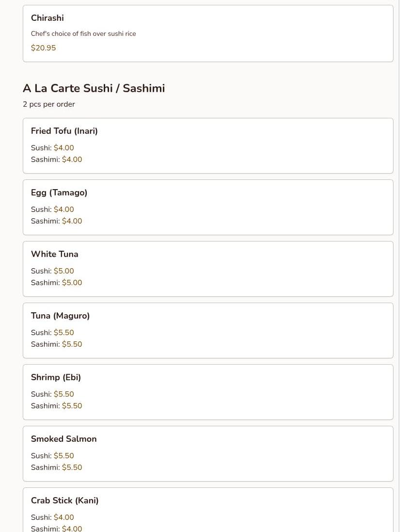Open the White Tuna item
Image resolution: width=409 pixels, height=532 pixels.
pos(54,254)
